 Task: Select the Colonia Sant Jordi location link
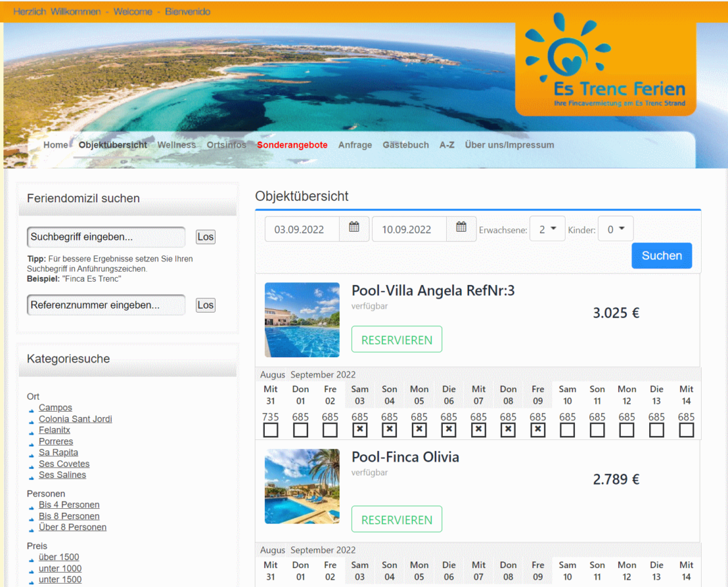coord(75,419)
